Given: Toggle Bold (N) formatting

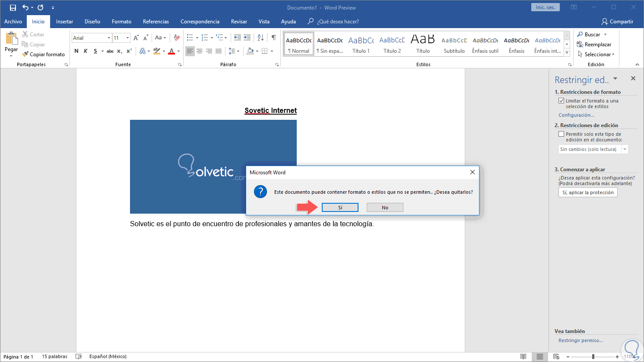Looking at the screenshot, I should (76, 51).
